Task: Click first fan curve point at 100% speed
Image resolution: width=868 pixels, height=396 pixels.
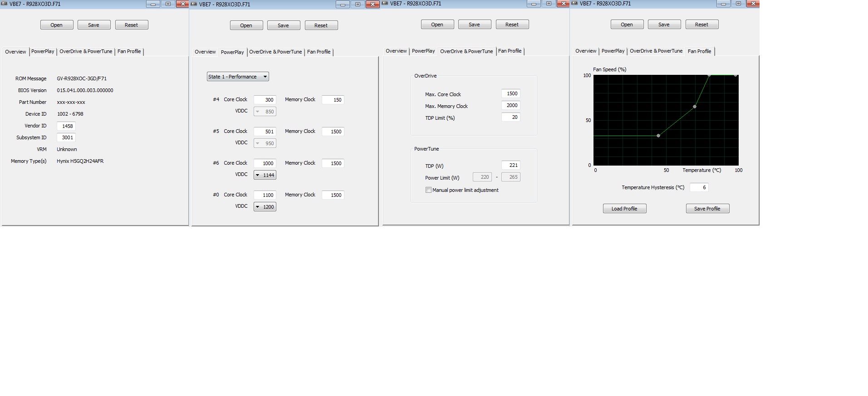Action: 709,75
